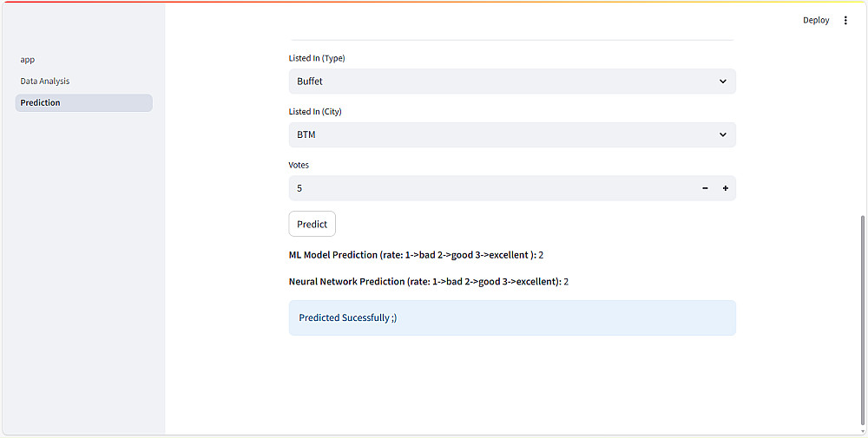Viewport: 868px width, 438px height.
Task: Select the Prediction sidebar item
Action: point(41,102)
